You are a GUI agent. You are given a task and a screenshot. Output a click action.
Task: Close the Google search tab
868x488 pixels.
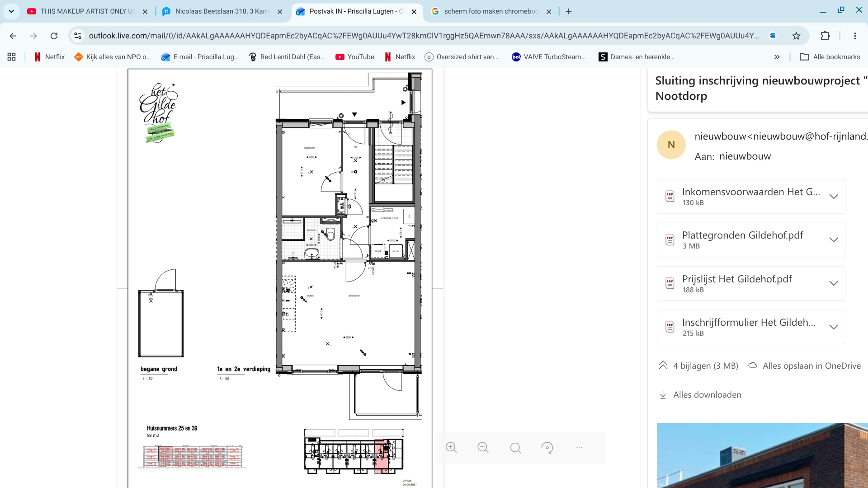tap(549, 12)
